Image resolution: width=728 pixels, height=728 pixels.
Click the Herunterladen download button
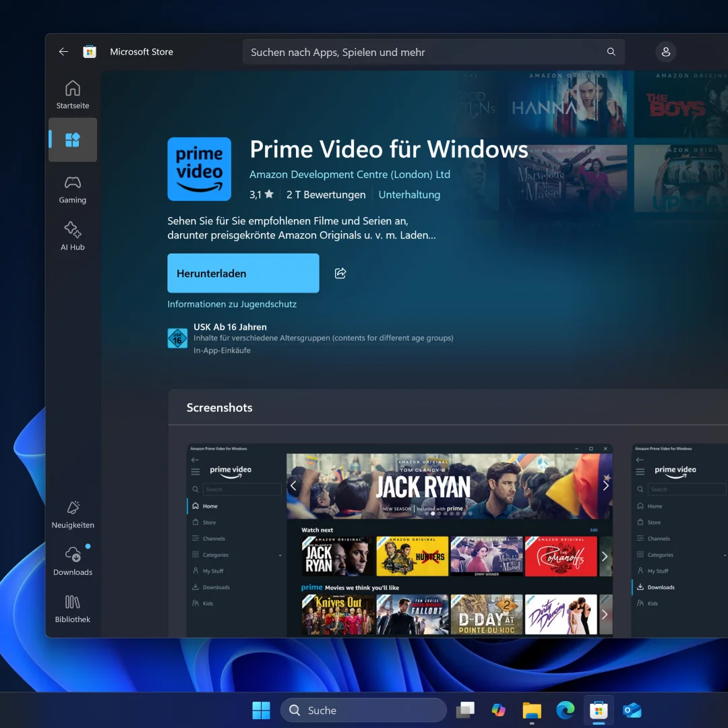pyautogui.click(x=243, y=273)
